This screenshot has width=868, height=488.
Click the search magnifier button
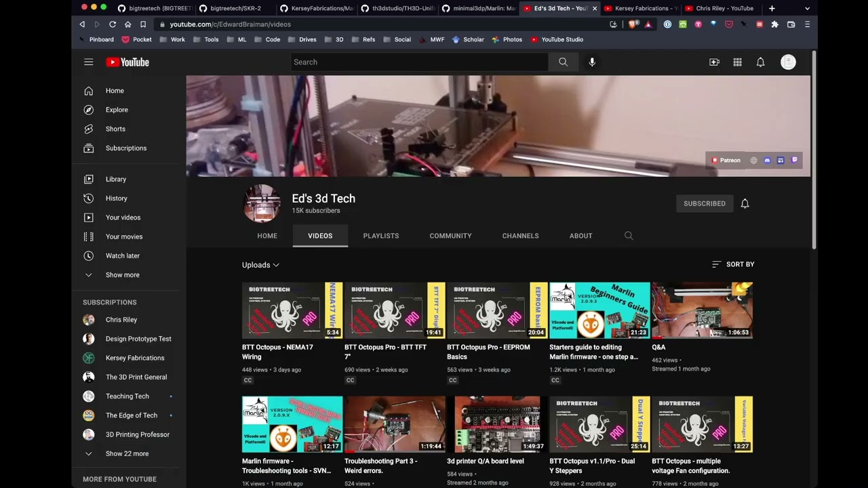[563, 62]
